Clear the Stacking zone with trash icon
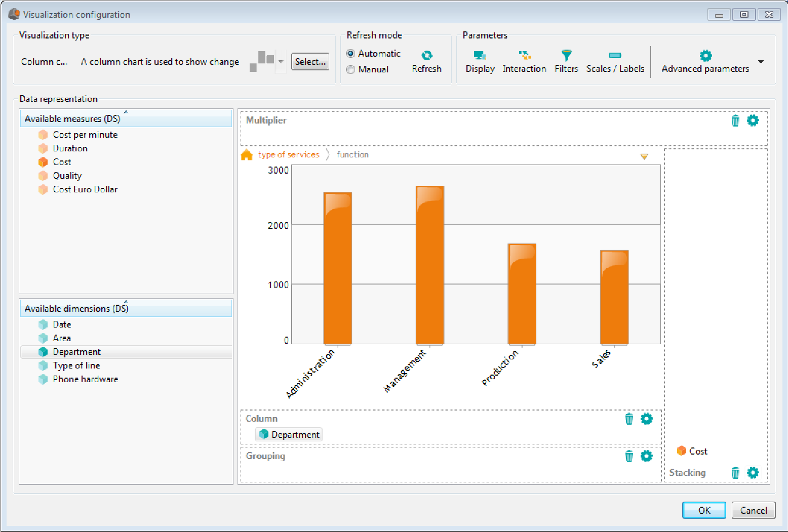Screen dimensions: 788x532 pyautogui.click(x=735, y=473)
